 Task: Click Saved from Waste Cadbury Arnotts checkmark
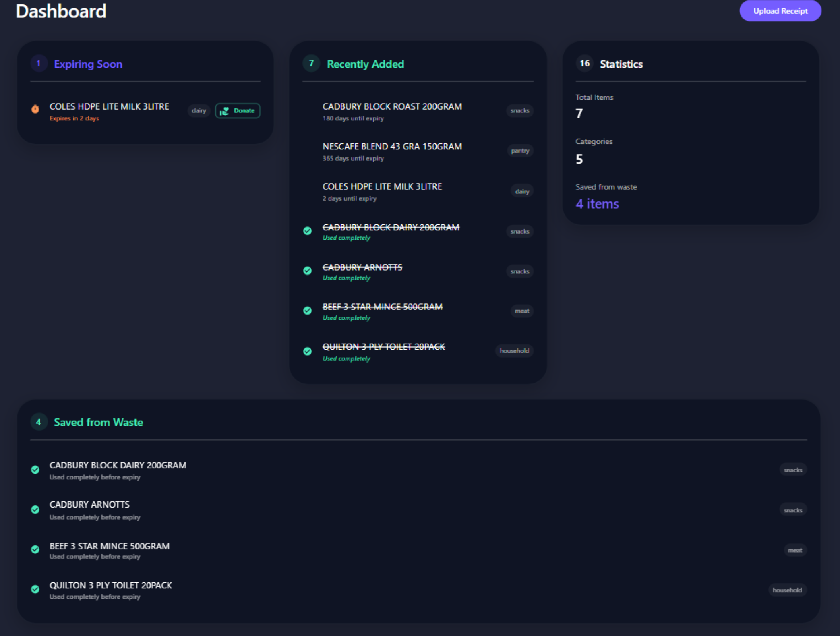35,510
